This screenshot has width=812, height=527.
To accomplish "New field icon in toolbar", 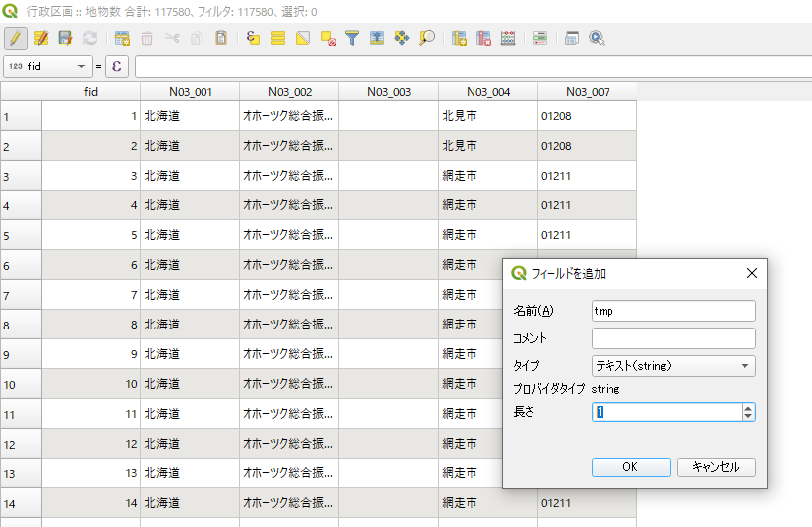I will [459, 38].
